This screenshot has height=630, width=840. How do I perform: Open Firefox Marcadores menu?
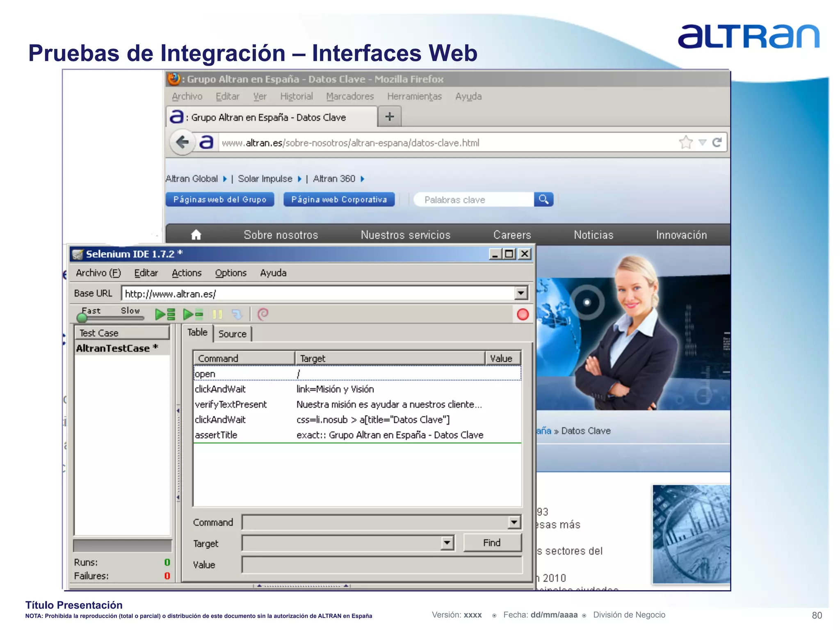point(350,96)
